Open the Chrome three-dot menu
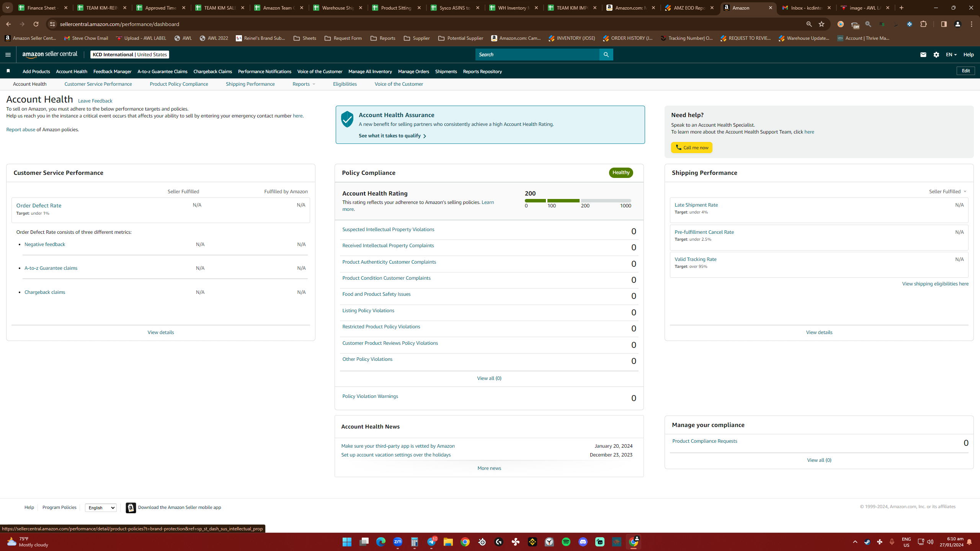The height and width of the screenshot is (551, 980). (x=972, y=24)
